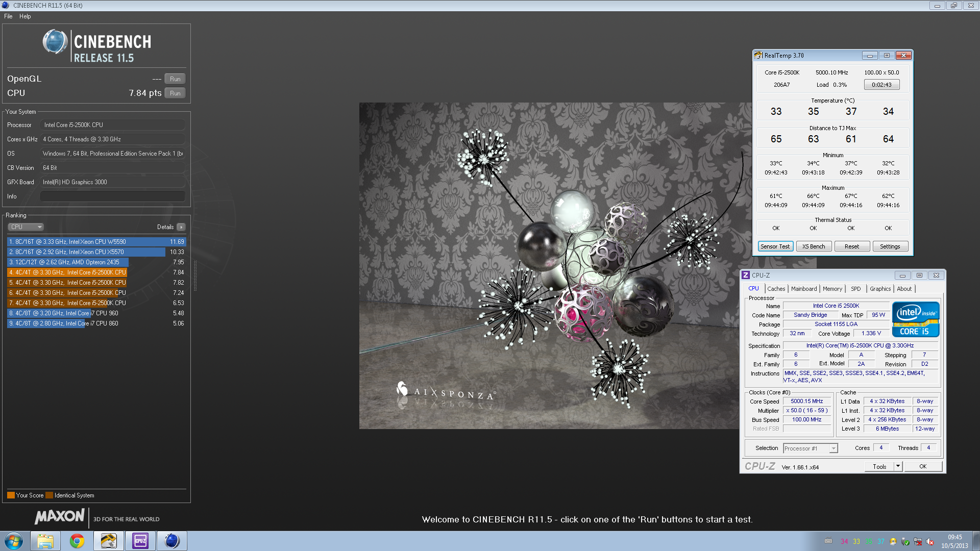Viewport: 980px width, 551px height.
Task: Click the CPU-Z window title icon
Action: click(x=746, y=275)
